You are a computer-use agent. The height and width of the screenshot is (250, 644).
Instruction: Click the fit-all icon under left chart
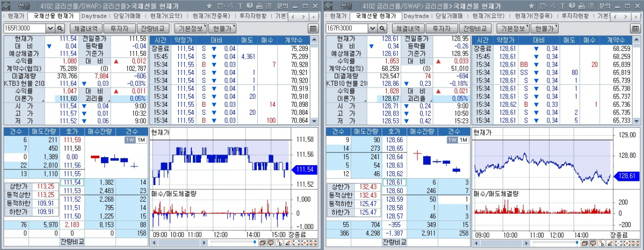[x=313, y=242]
